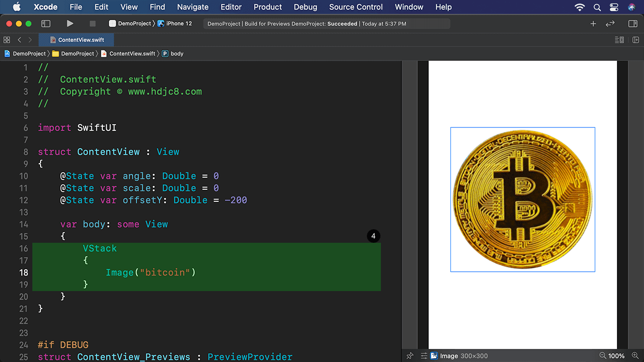644x362 pixels.
Task: Click the Image("bitcoin") code line
Action: [x=151, y=272]
